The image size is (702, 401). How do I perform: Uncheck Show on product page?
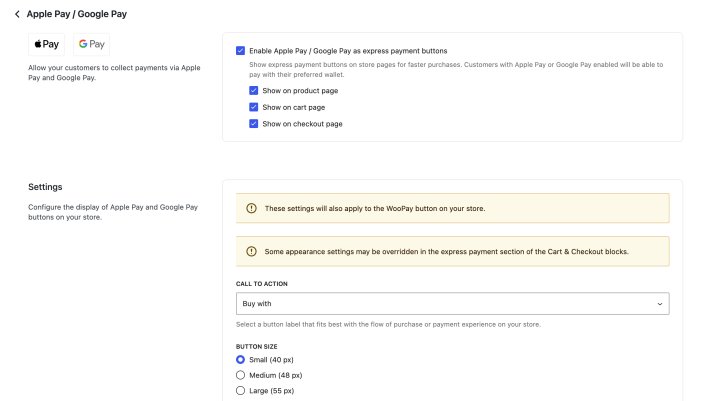pyautogui.click(x=253, y=90)
